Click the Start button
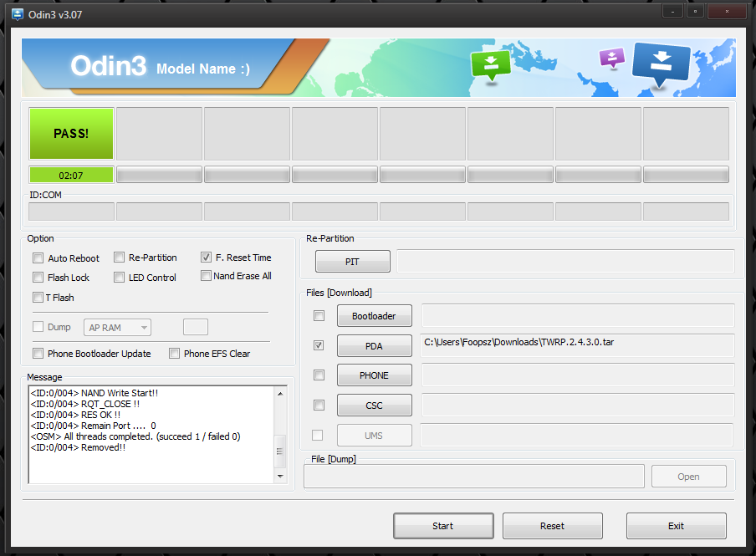The width and height of the screenshot is (756, 556). point(443,526)
